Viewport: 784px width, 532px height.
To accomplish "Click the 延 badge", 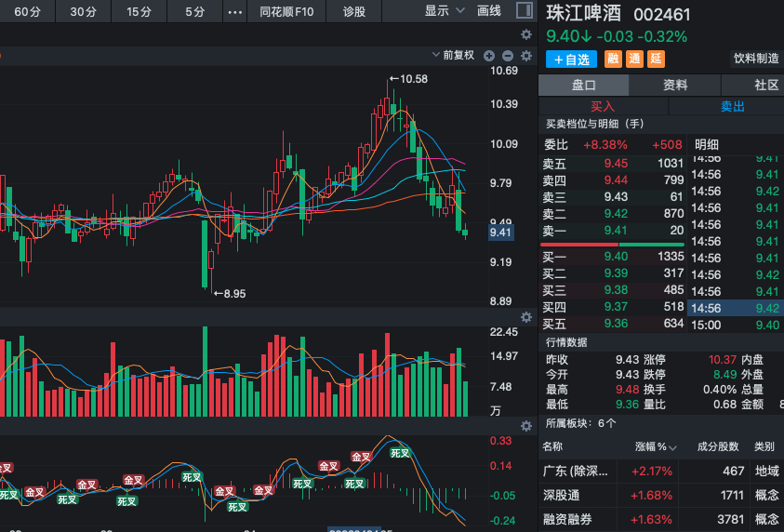I will [656, 59].
